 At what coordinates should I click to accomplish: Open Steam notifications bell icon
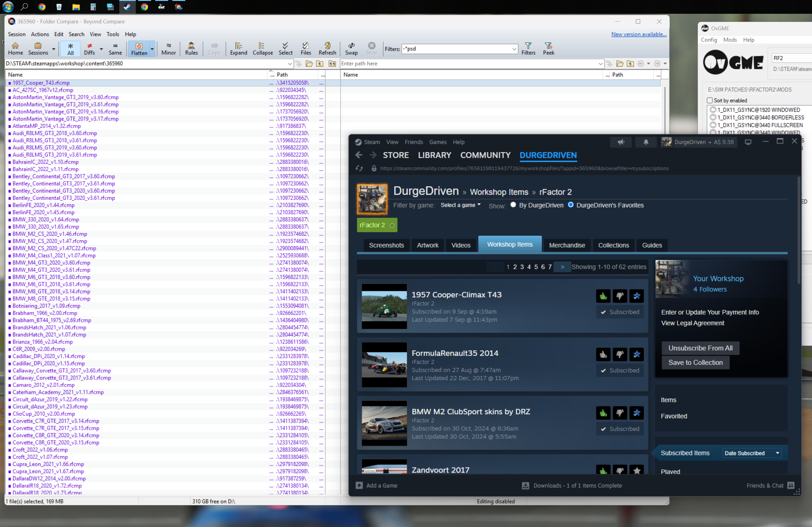click(646, 142)
